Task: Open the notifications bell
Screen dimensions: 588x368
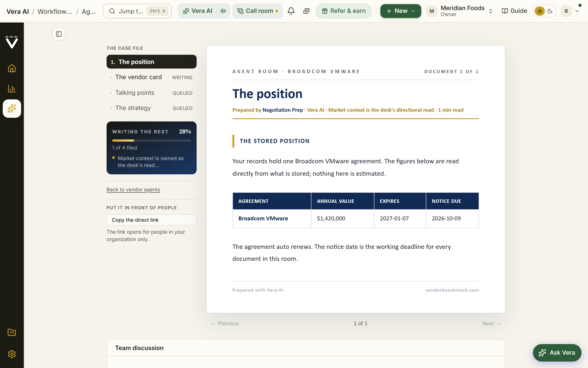Action: pyautogui.click(x=291, y=11)
